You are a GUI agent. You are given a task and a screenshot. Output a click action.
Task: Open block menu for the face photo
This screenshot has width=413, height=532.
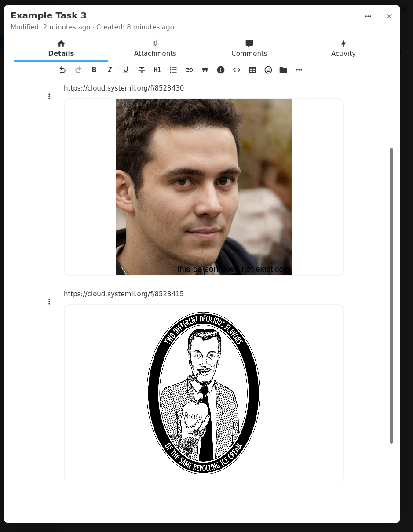point(49,96)
